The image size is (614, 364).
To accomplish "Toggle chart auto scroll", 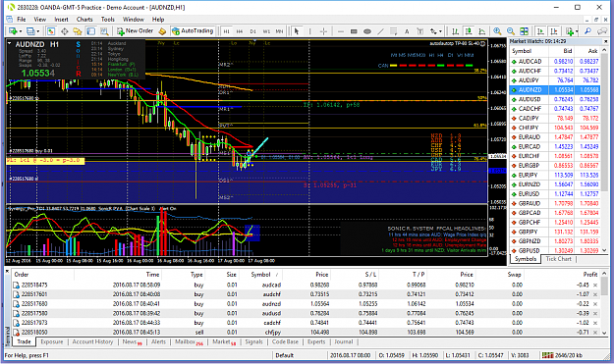I will (540, 31).
